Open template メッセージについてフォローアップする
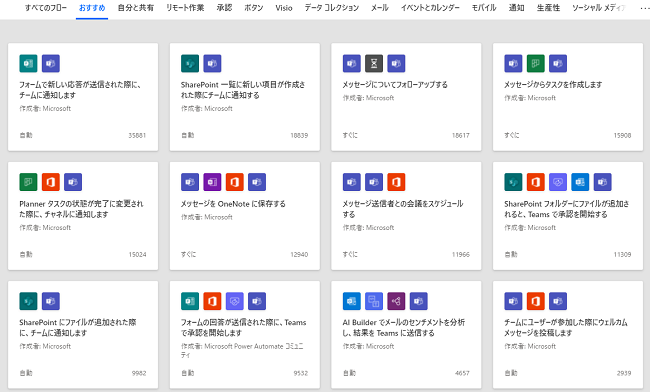650x392 pixels. pos(395,85)
